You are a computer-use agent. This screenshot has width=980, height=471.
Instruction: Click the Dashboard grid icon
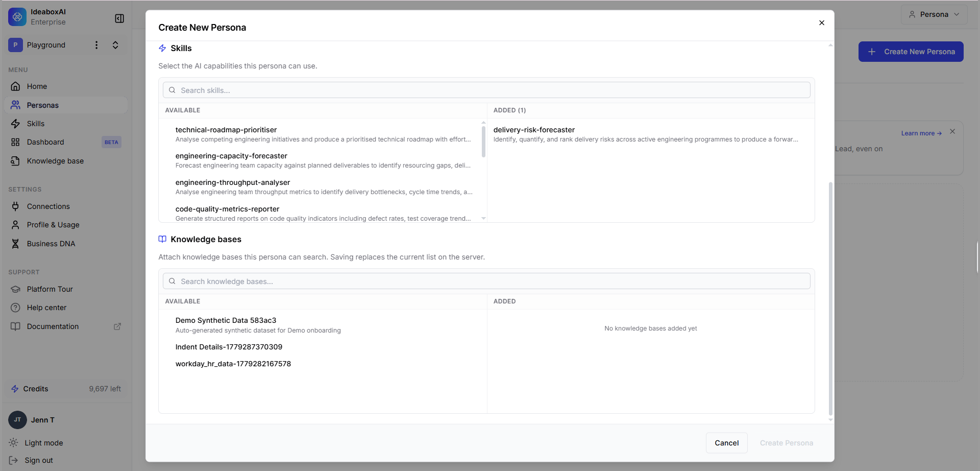click(15, 142)
